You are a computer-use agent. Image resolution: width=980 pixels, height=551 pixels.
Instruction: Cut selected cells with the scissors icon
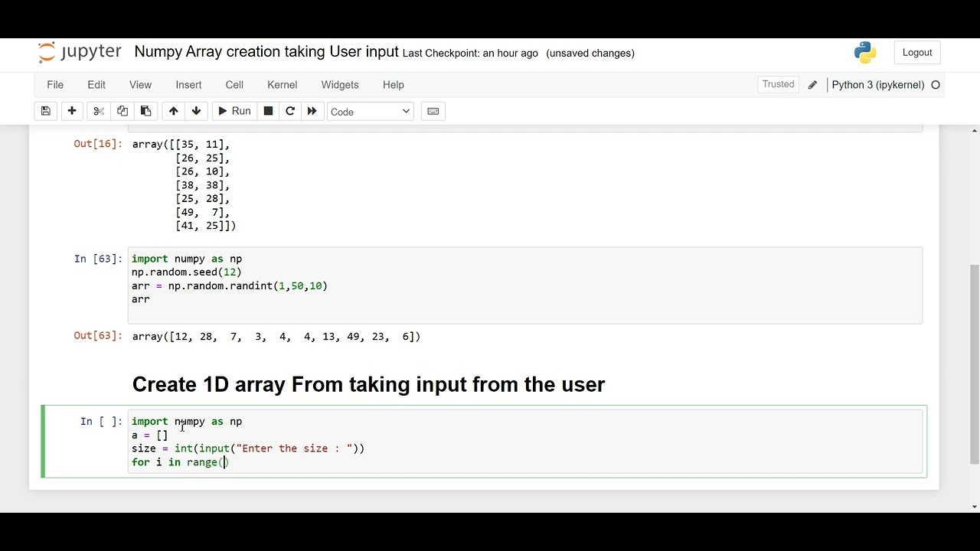coord(99,111)
